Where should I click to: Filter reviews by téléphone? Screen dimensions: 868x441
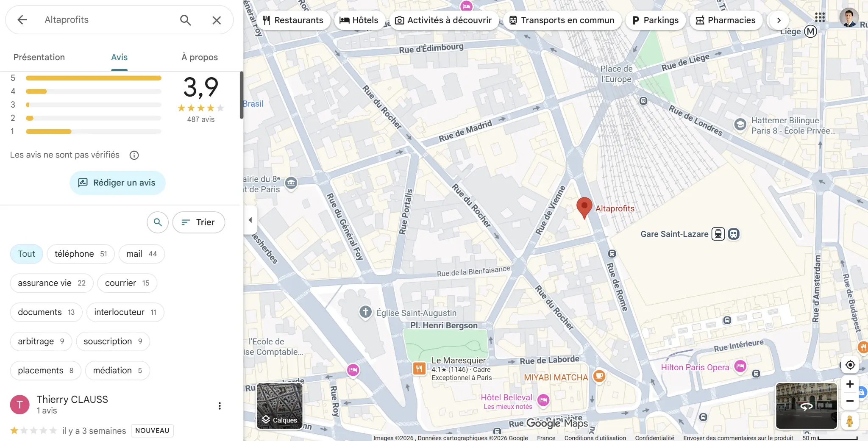click(81, 254)
